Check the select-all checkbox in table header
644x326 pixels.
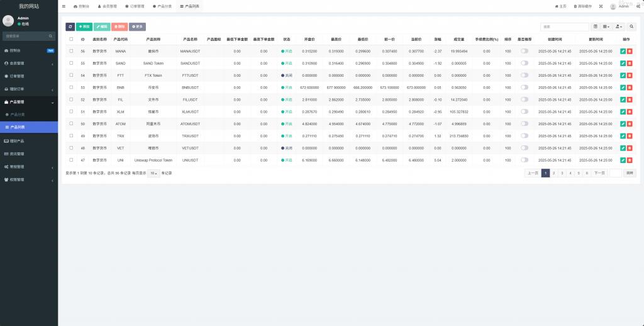click(x=71, y=39)
